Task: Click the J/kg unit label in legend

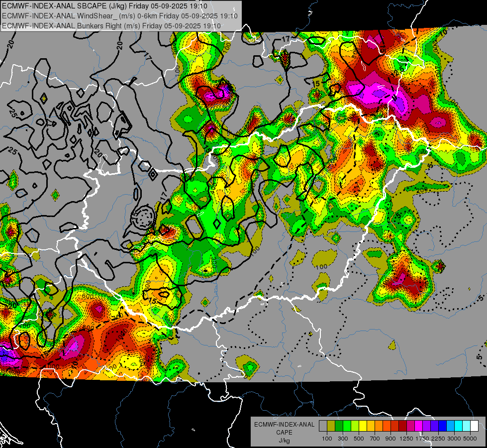Action: (x=284, y=441)
